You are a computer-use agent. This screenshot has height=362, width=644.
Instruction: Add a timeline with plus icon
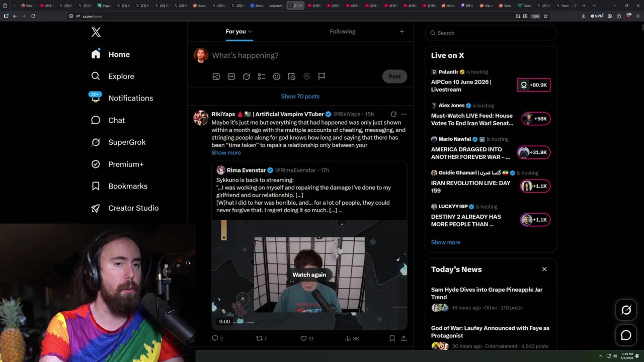pyautogui.click(x=401, y=32)
